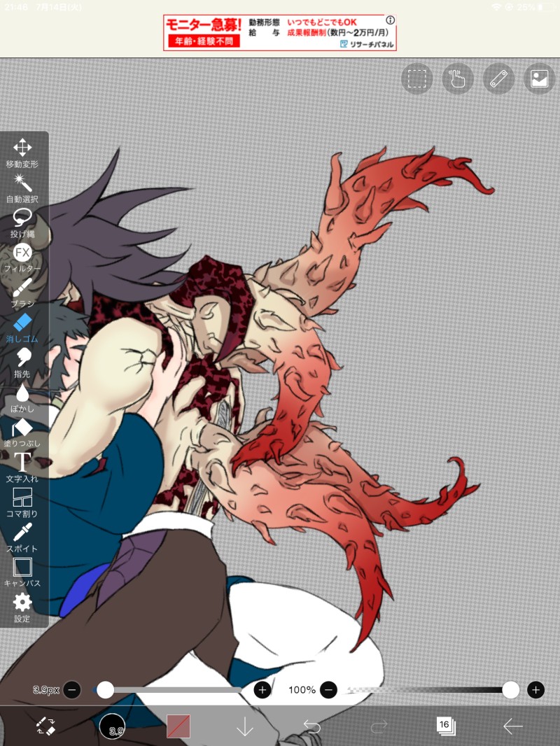Tap the down-arrow hide toolbar button
The height and width of the screenshot is (746, 560).
pos(245,726)
